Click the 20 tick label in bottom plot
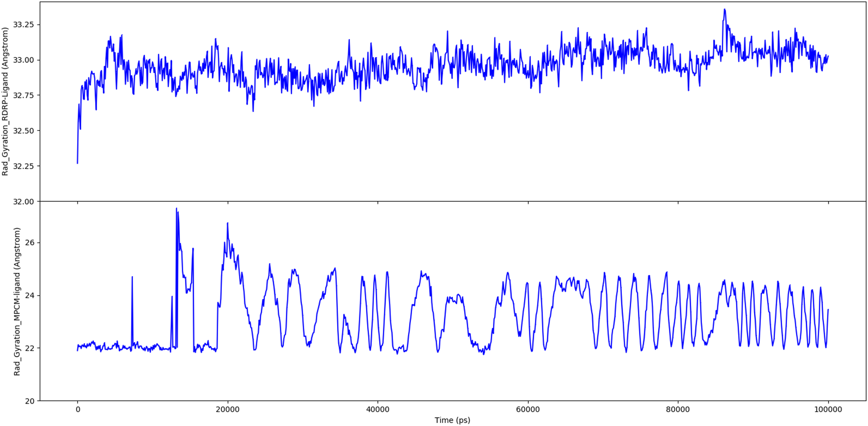Viewport: 868px width, 426px height. click(30, 401)
